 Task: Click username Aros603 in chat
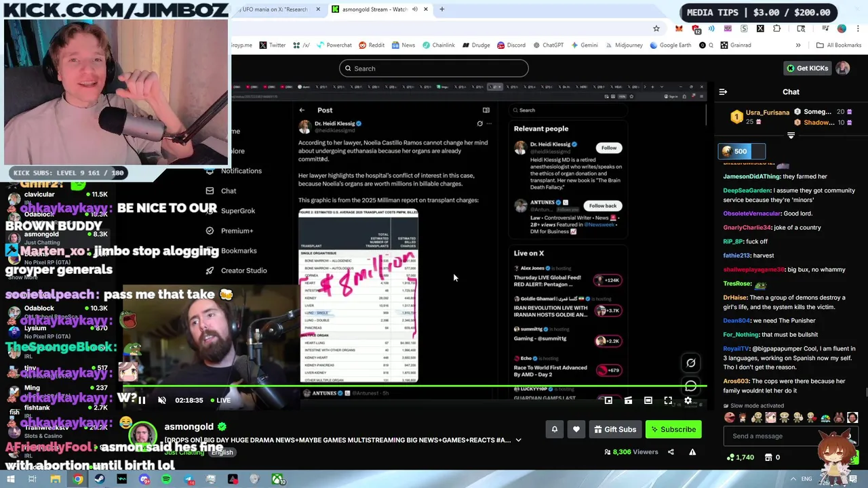[x=736, y=382]
